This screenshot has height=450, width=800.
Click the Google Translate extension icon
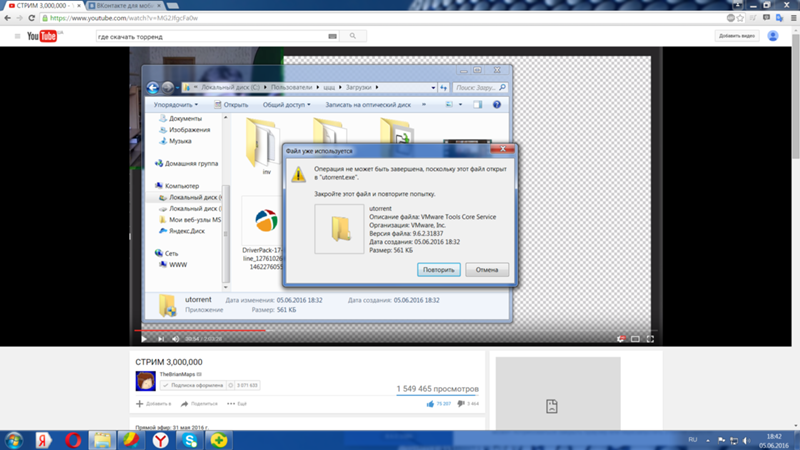point(779,18)
